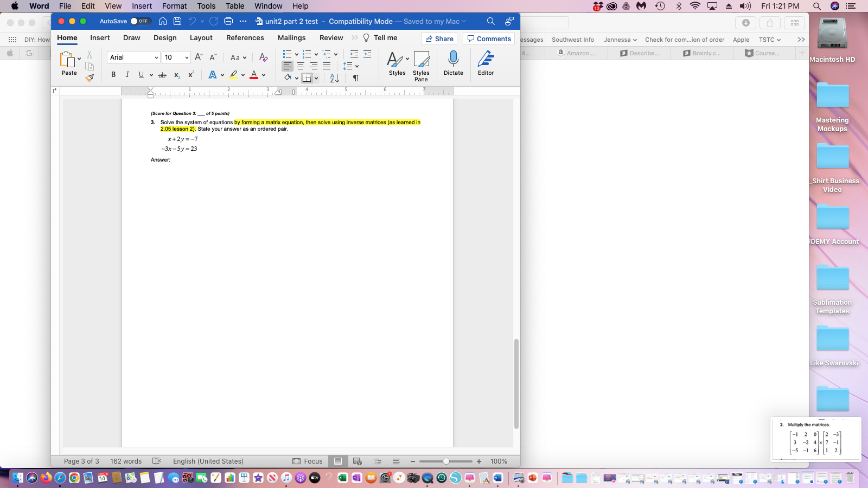Viewport: 868px width, 488px height.
Task: Center align the text
Action: coord(301,66)
